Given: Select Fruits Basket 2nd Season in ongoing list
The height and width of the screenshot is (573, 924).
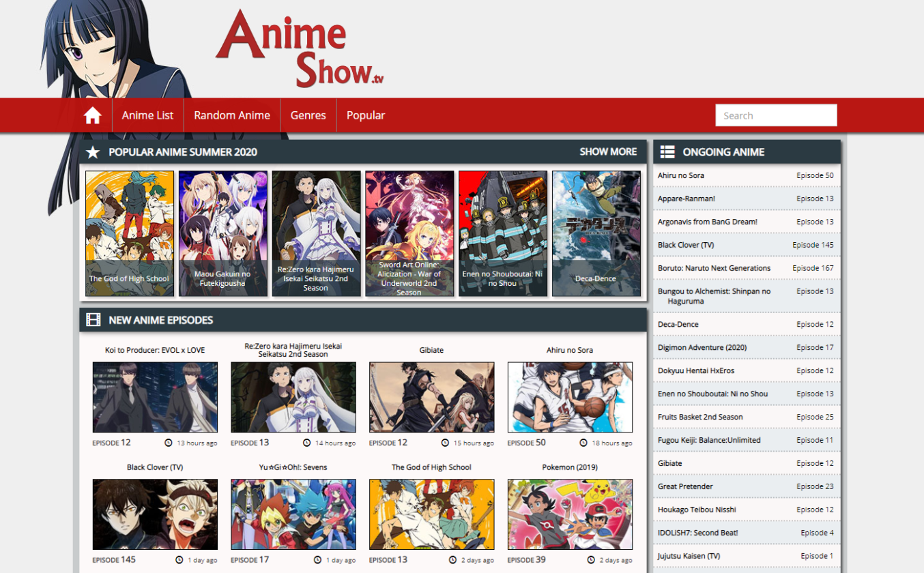Looking at the screenshot, I should coord(700,417).
